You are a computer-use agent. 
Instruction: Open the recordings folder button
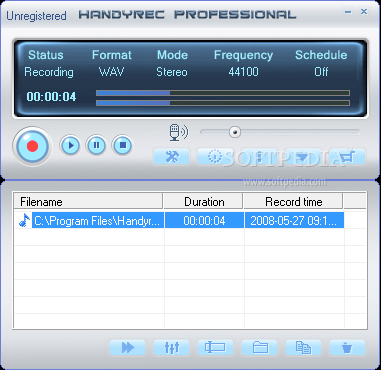260,347
